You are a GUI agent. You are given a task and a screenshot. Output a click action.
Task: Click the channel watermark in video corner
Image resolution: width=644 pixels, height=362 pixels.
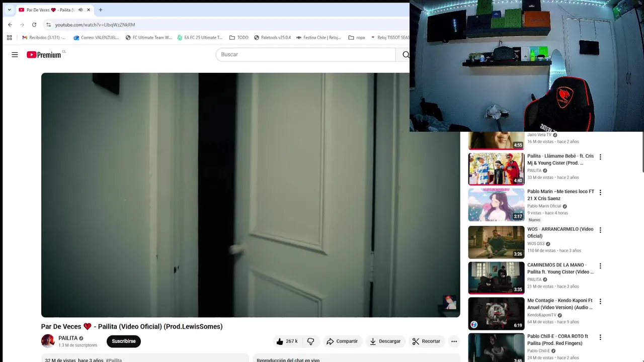tap(449, 302)
